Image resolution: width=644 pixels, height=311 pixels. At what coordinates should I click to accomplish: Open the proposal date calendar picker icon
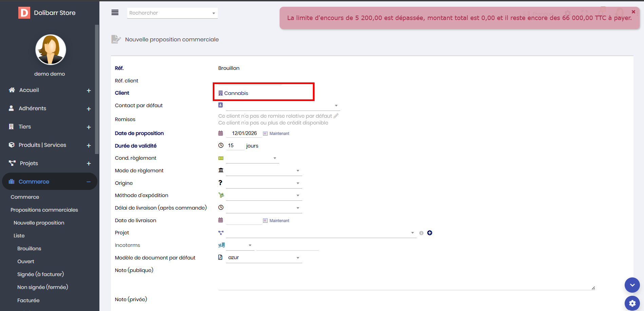point(221,133)
